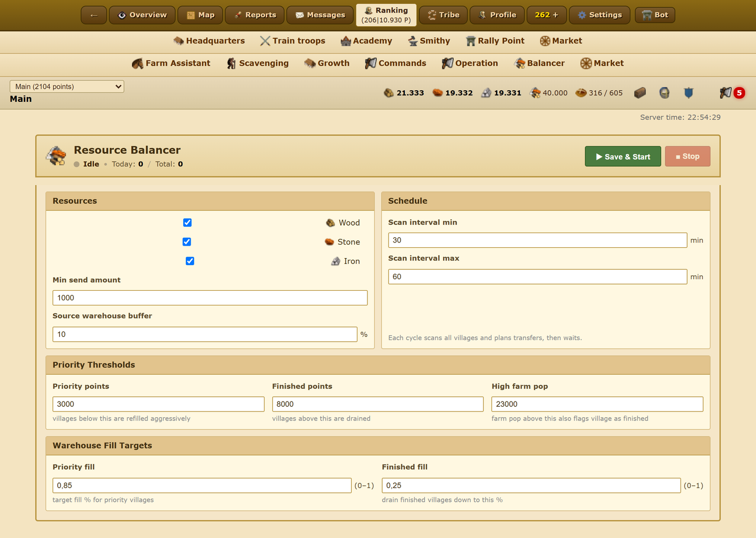Go to Headquarters link
The height and width of the screenshot is (538, 756).
209,41
